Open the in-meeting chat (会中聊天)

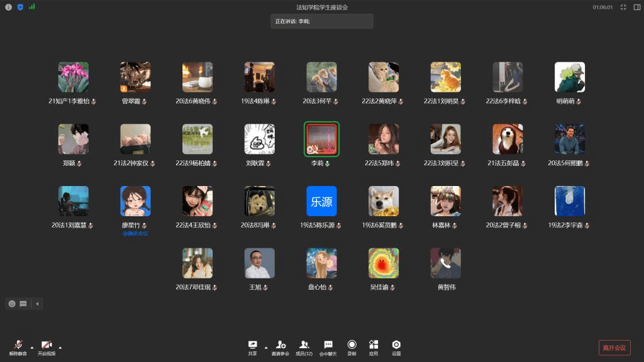(328, 345)
